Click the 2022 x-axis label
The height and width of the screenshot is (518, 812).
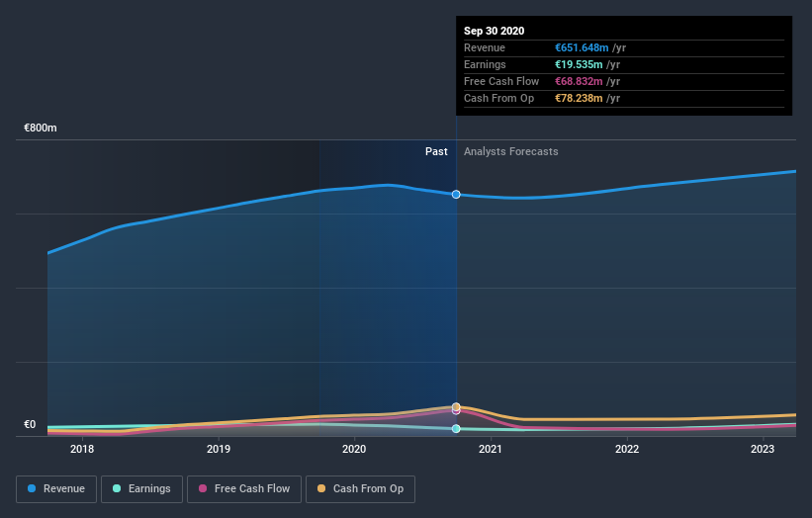point(627,449)
